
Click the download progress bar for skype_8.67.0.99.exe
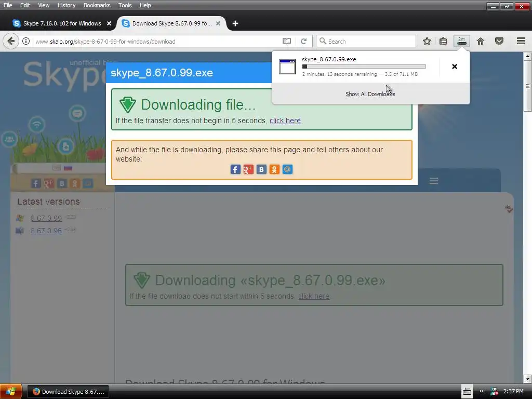(364, 66)
